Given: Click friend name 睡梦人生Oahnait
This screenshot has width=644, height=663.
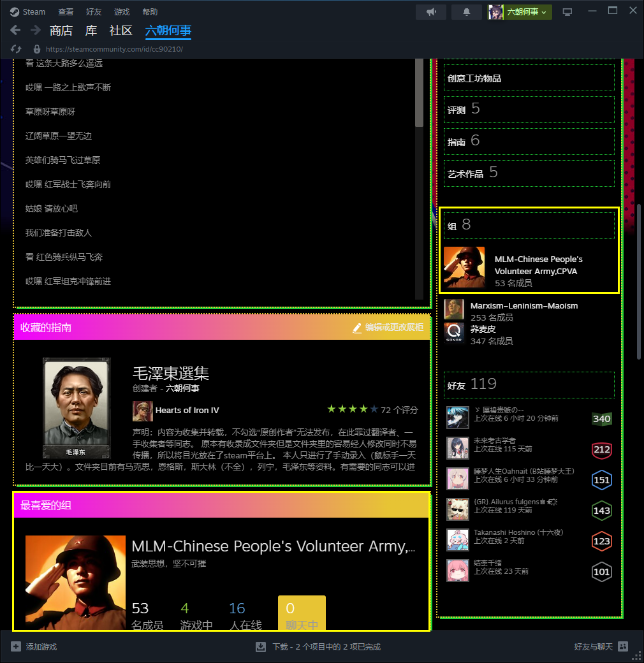Looking at the screenshot, I should click(523, 471).
